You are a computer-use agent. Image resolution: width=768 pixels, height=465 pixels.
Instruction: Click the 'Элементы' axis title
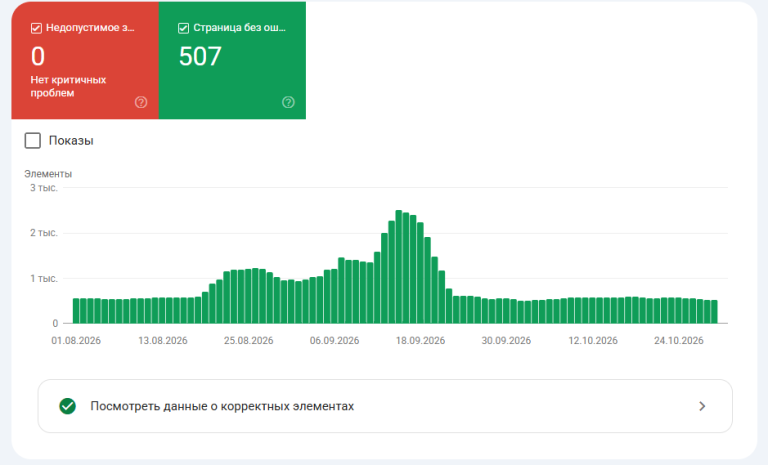coord(48,174)
